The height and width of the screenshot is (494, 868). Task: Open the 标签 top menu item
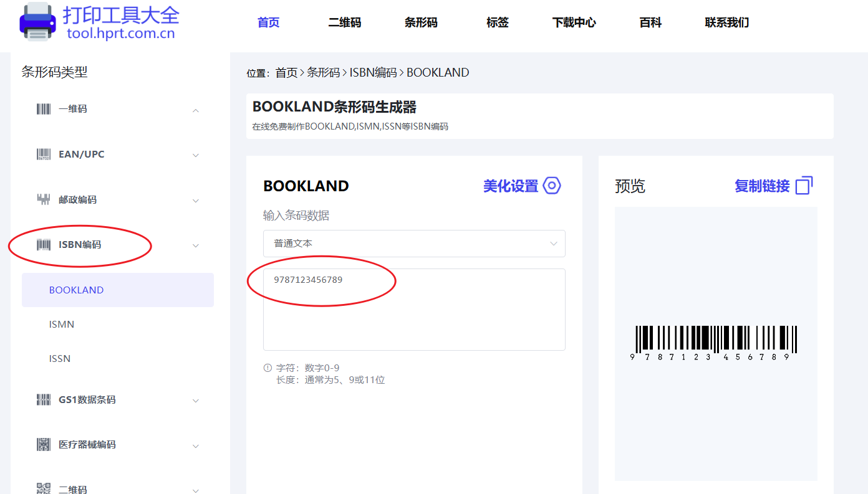pos(498,22)
